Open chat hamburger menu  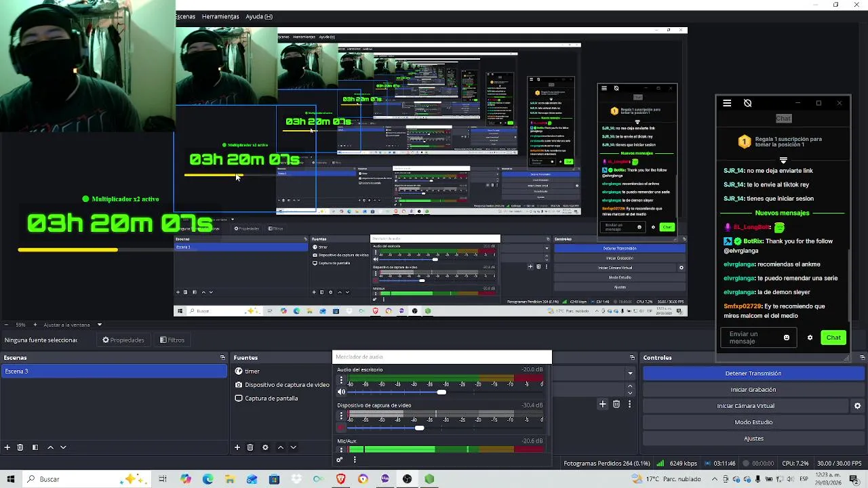(x=727, y=103)
